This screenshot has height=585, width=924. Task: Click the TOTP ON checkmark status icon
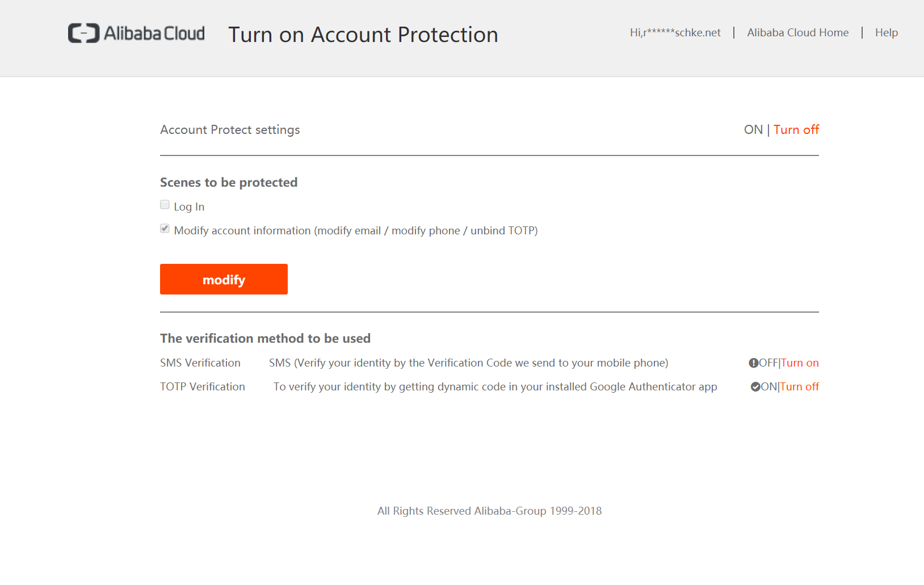(755, 387)
